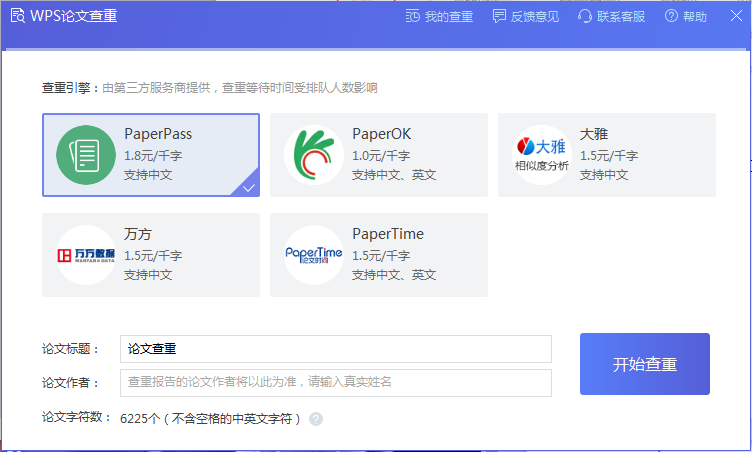Click the 万方 card's 1.5元/千字 price

pos(153,255)
